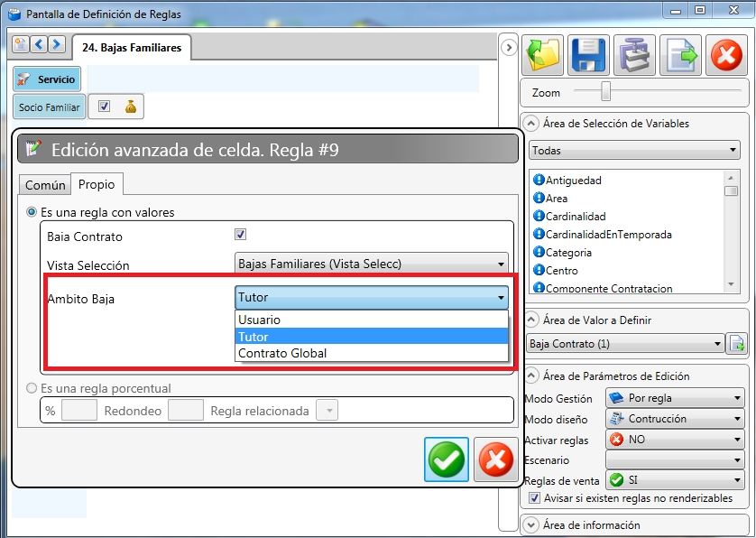Select Componente Contratacion variable
This screenshot has height=538, width=756.
pyautogui.click(x=603, y=288)
